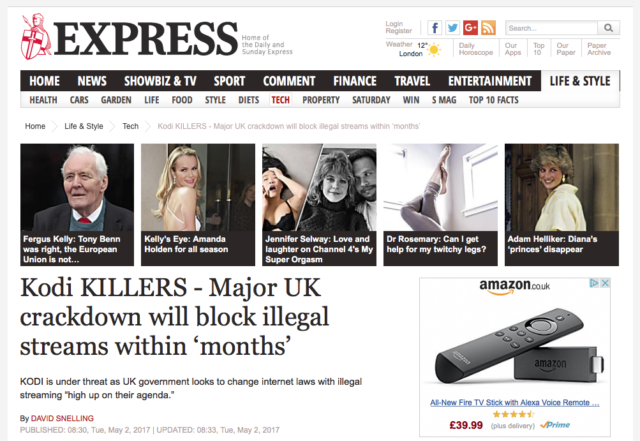Image resolution: width=640 pixels, height=441 pixels.
Task: Open the Facebook social icon
Action: 435,28
